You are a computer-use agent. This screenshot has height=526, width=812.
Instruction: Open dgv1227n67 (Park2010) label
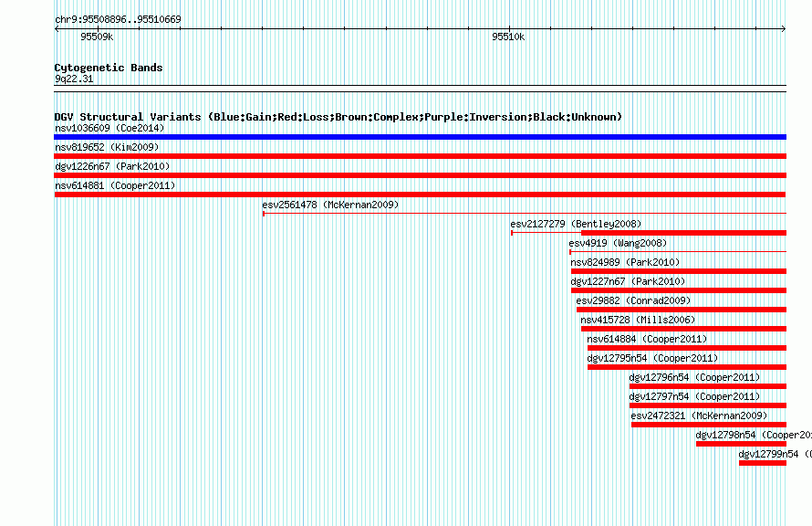point(628,281)
